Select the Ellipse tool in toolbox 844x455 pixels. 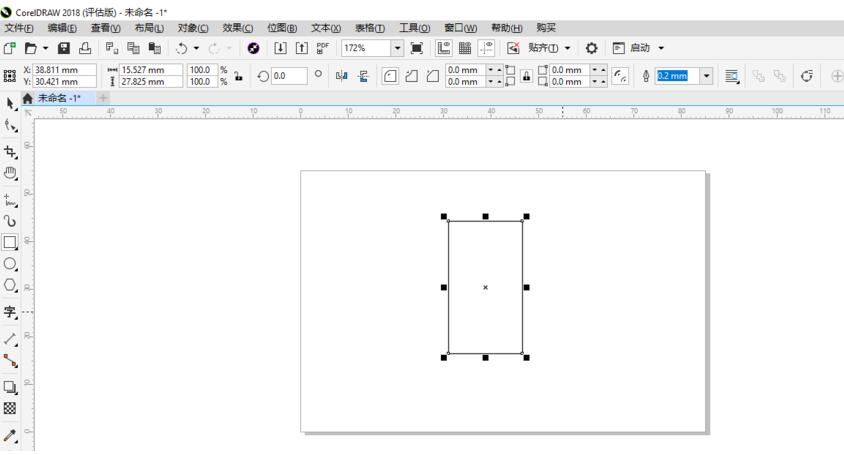10,264
